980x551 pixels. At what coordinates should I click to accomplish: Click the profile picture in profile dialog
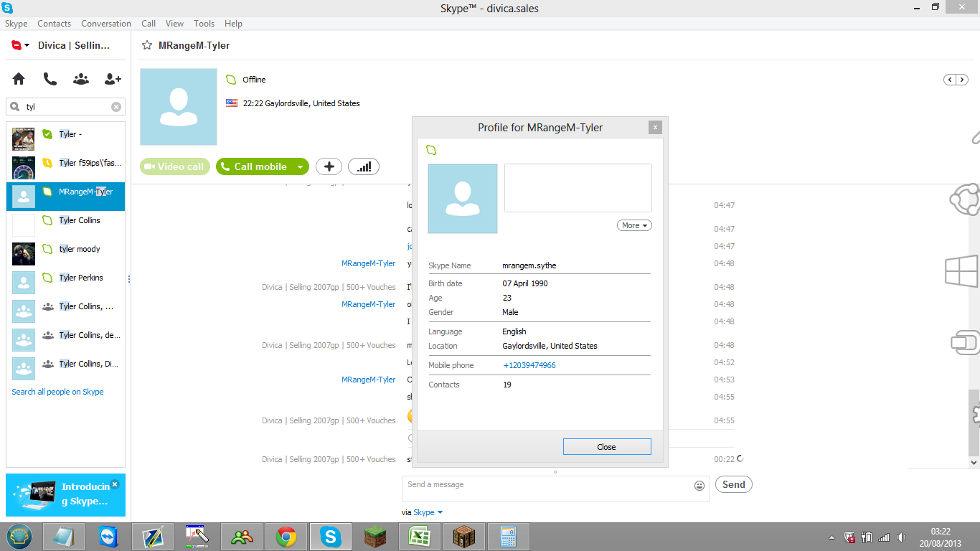click(463, 199)
